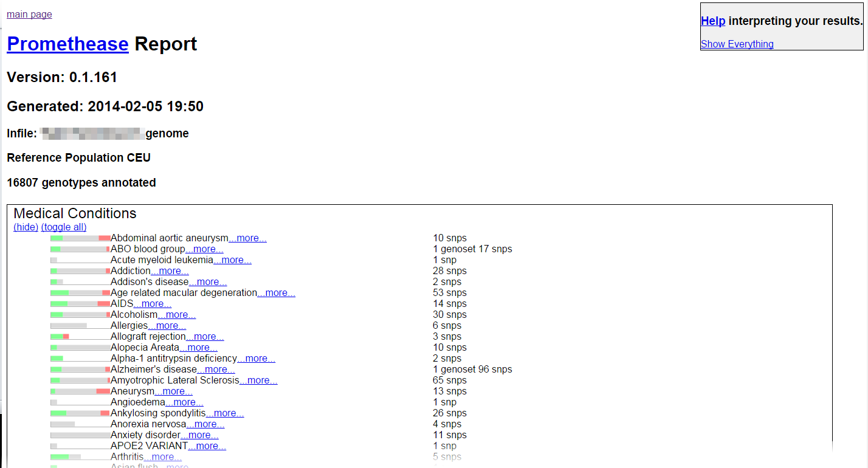The image size is (868, 468).
Task: Click toggle all in Medical Conditions
Action: coord(64,227)
